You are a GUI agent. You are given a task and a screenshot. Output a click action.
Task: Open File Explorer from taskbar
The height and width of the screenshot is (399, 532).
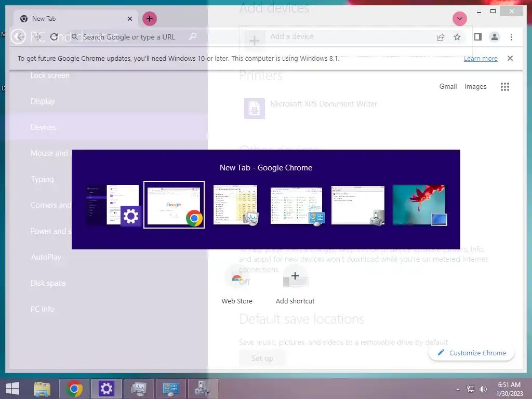42,389
